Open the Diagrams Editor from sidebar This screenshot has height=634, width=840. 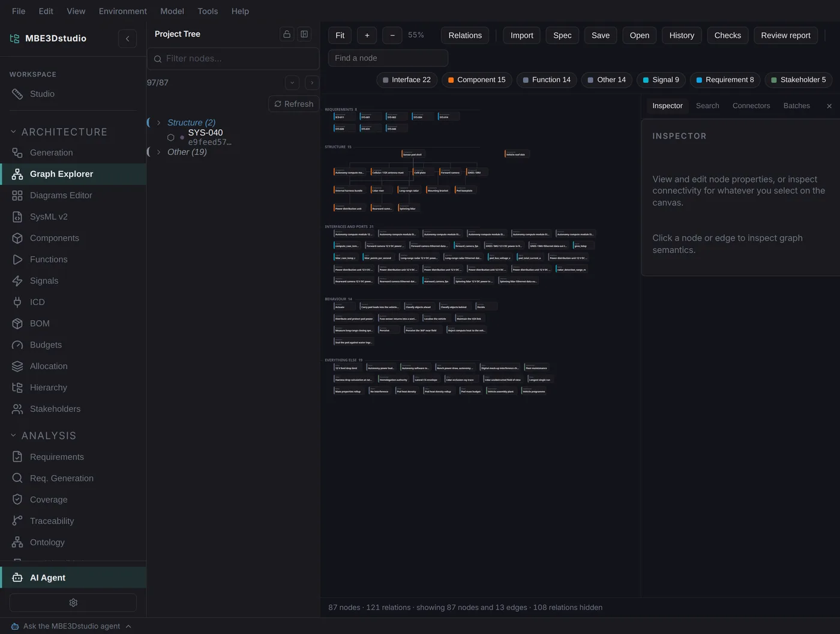73,195
